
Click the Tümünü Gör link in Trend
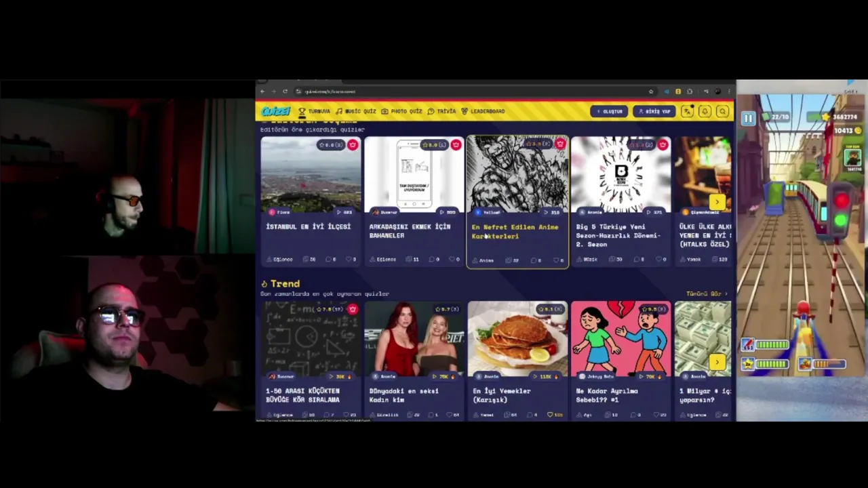pyautogui.click(x=707, y=294)
